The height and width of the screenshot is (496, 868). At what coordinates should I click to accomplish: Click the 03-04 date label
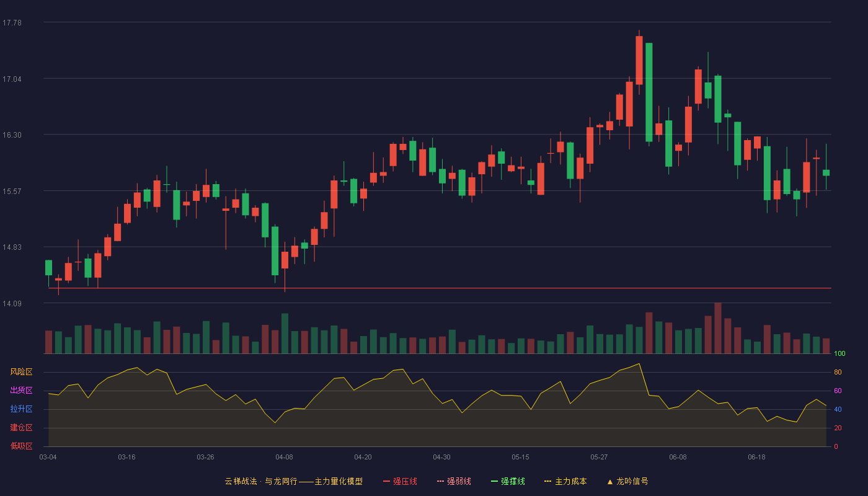coord(48,457)
